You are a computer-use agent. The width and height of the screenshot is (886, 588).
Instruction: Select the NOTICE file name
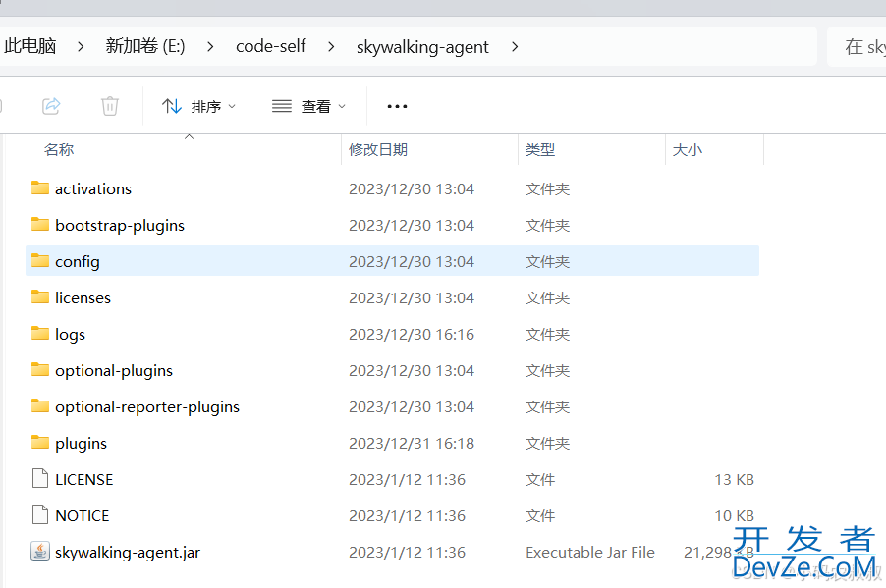coord(82,515)
